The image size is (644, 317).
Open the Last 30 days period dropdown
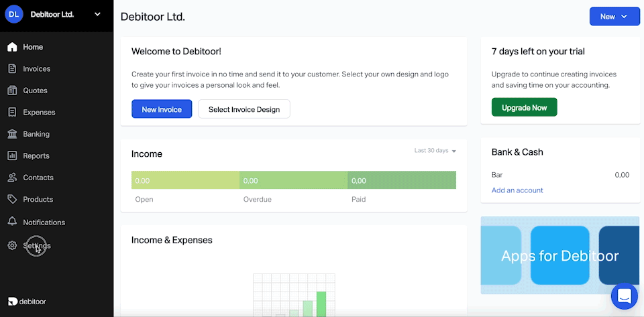coord(435,151)
